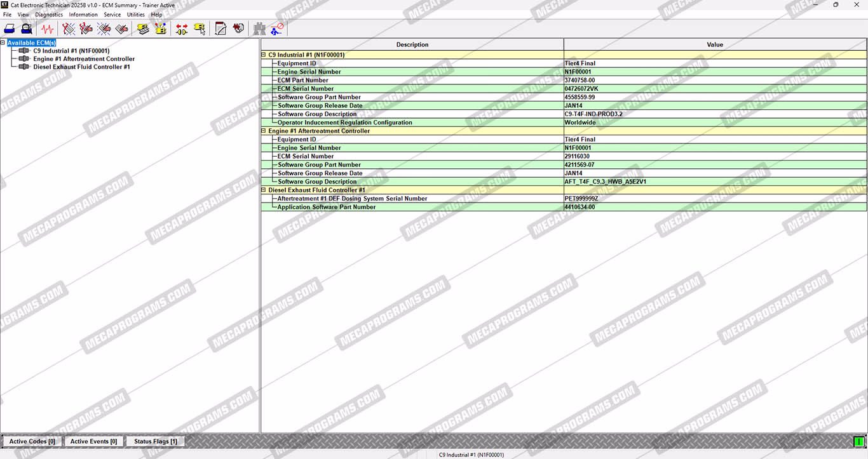The image size is (868, 459).
Task: Click Application Software Part Number 4410634-00 value
Action: tap(580, 207)
